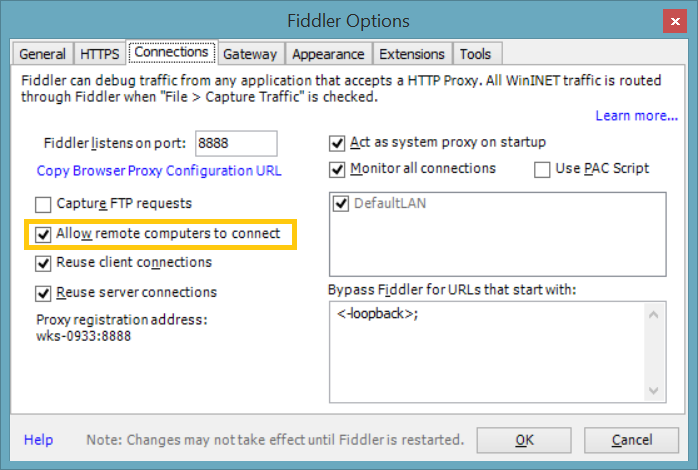The height and width of the screenshot is (470, 698).
Task: Open the Appearance tab
Action: coord(328,54)
